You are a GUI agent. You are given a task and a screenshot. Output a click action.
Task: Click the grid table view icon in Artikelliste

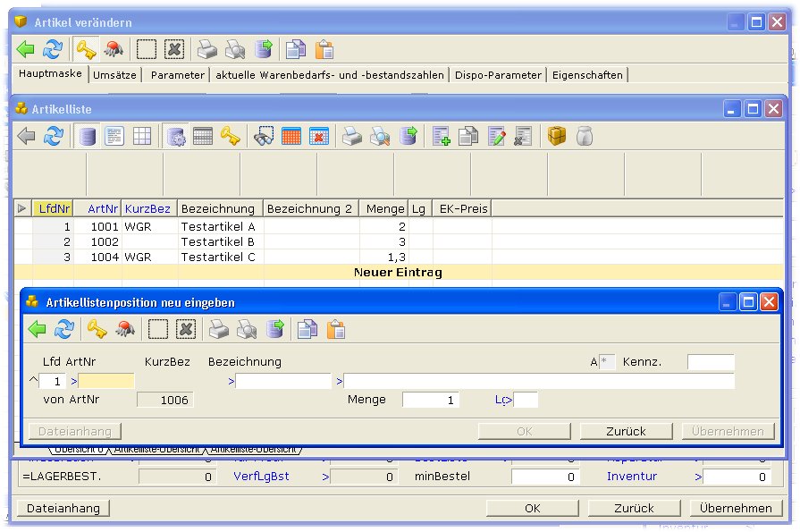[x=141, y=136]
